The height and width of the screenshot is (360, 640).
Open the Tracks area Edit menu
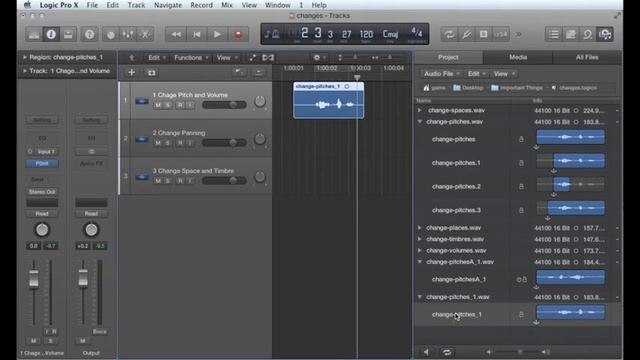(x=156, y=58)
